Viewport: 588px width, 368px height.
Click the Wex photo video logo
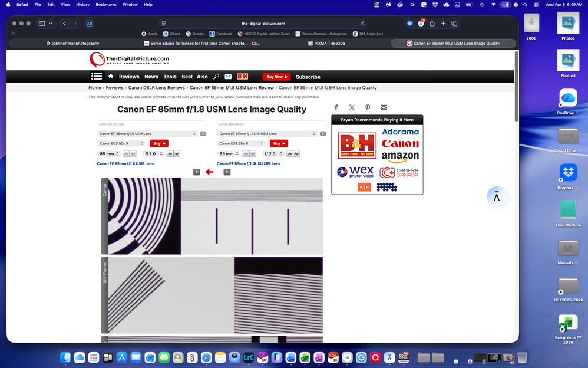[355, 172]
